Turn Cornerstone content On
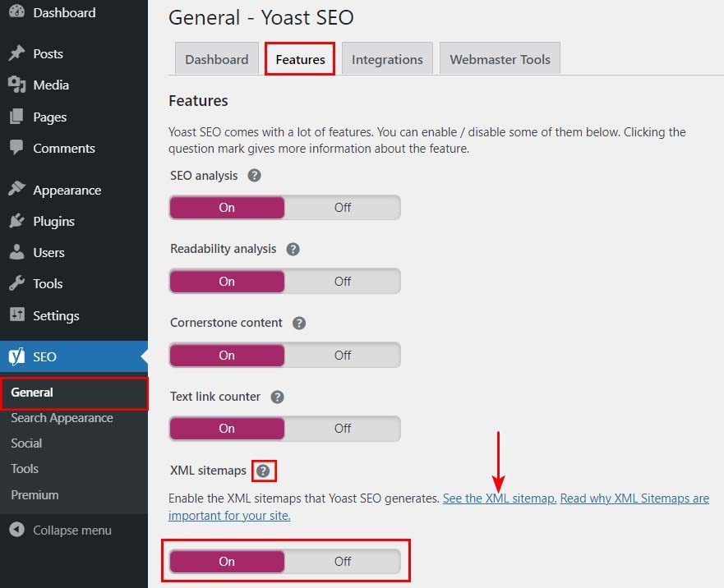 click(x=227, y=356)
